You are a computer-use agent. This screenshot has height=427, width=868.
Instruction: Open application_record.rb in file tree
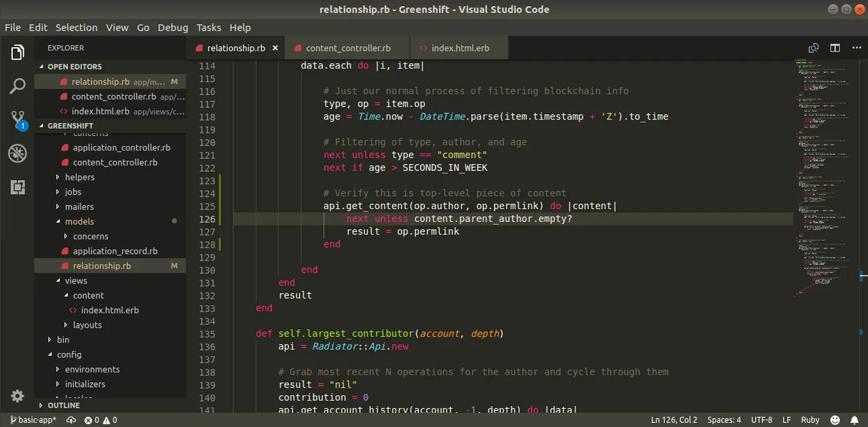(x=115, y=251)
